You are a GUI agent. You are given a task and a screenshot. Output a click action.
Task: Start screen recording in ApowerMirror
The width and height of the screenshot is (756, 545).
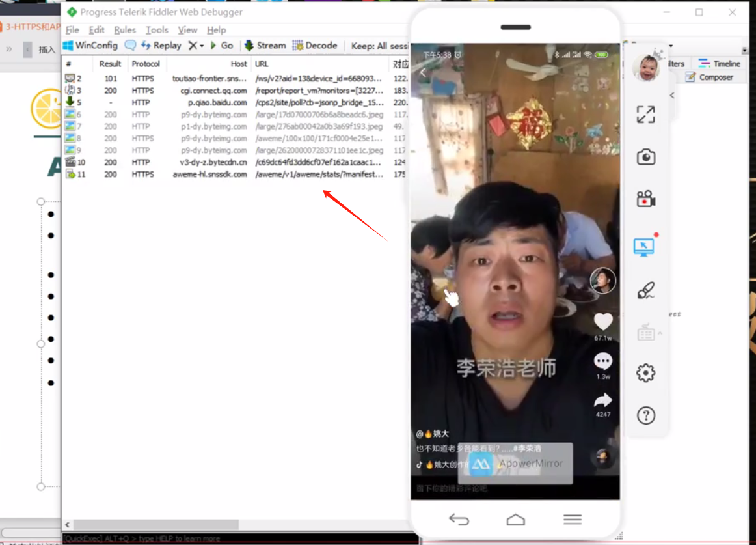click(645, 199)
